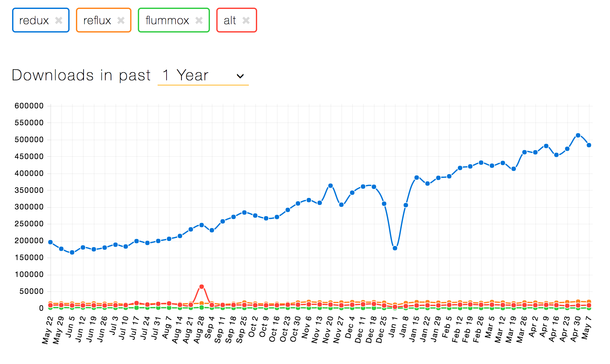Remove the redux package tag
The image size is (610, 364).
click(x=59, y=20)
